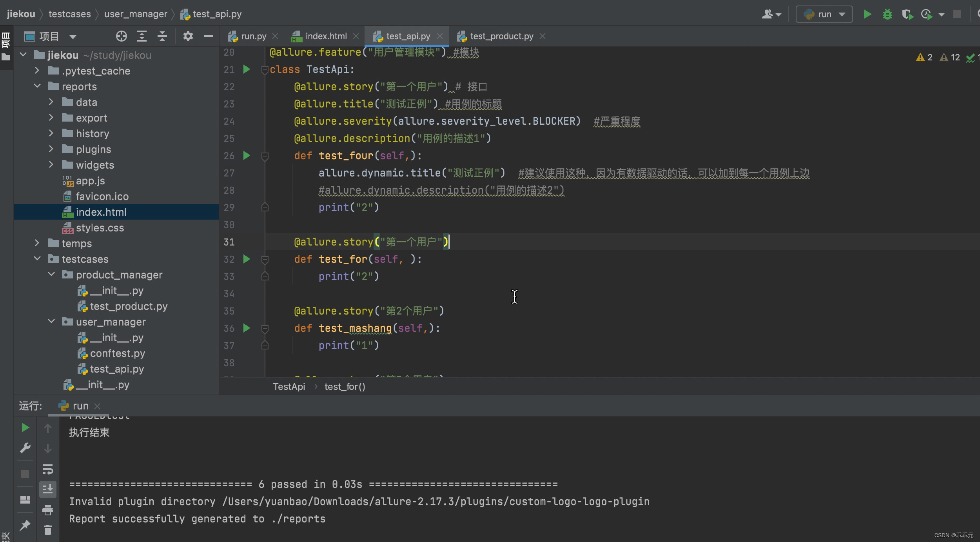Expand the temps folder
980x542 pixels.
pos(37,243)
